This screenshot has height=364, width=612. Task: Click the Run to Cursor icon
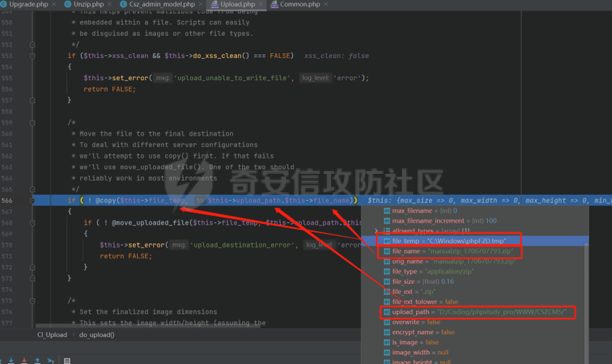point(51,360)
